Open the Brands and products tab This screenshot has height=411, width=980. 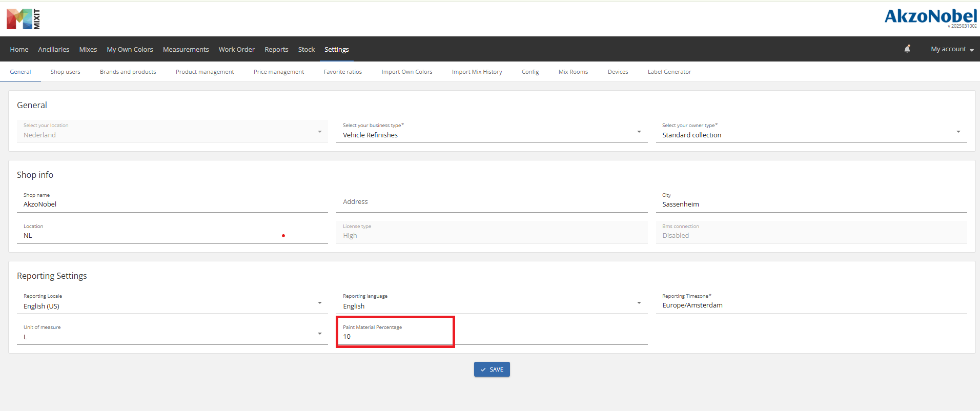(128, 72)
